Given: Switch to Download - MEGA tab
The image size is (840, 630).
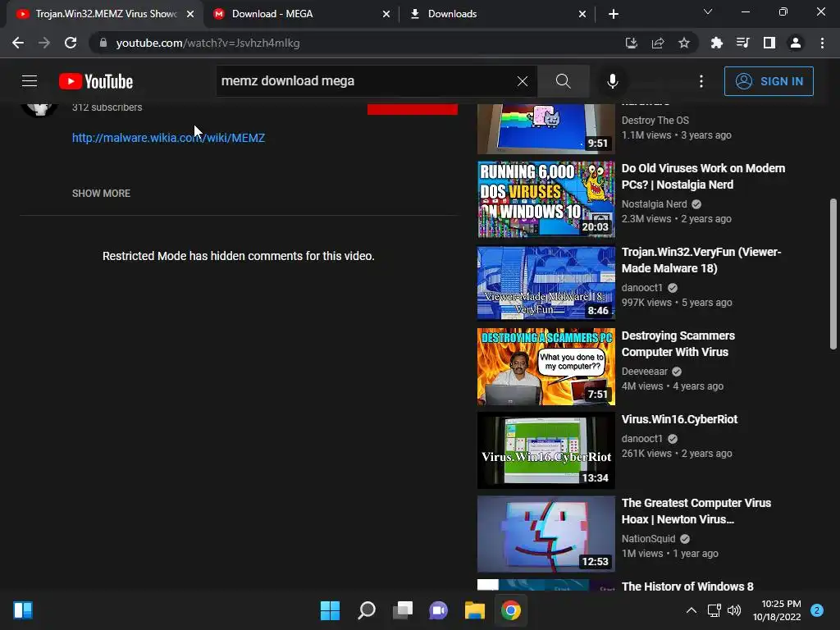Looking at the screenshot, I should coord(302,14).
